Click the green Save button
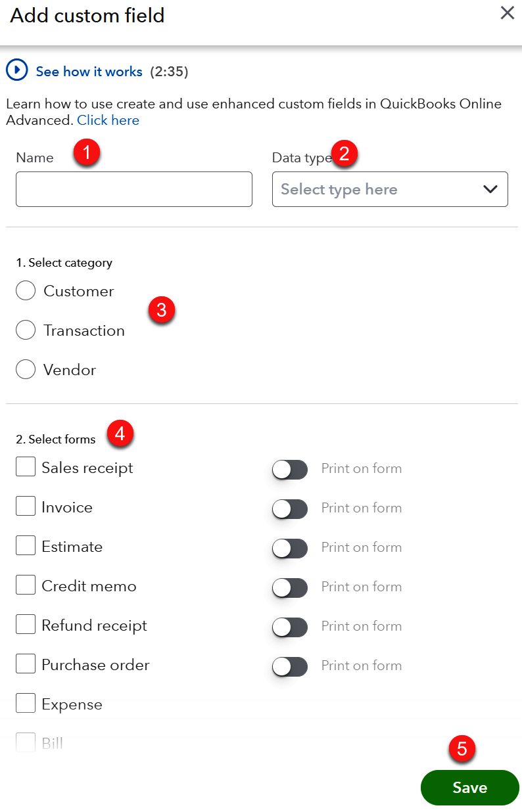 470,788
